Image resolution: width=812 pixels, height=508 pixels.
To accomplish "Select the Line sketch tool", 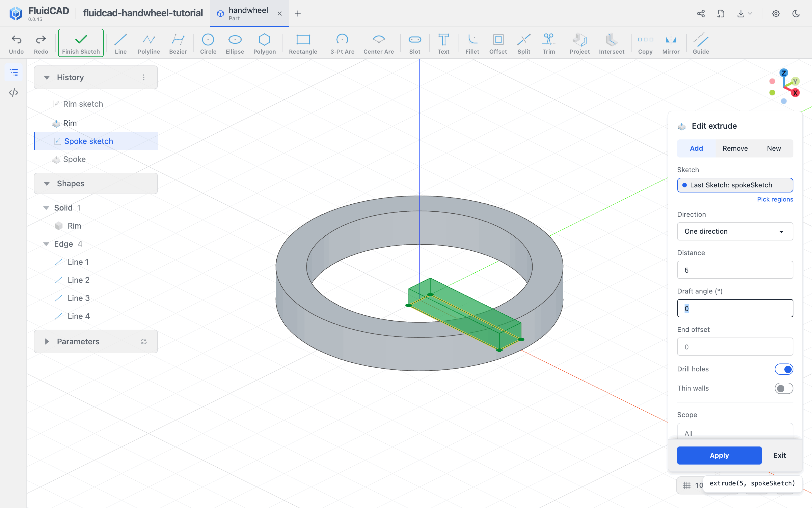I will (120, 43).
